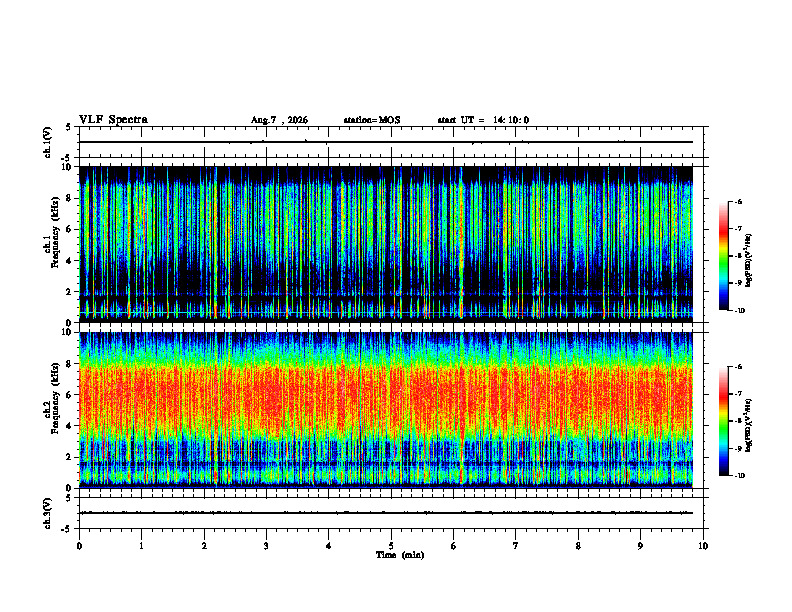Click the "-10" label on ch.1 color bar
The width and height of the screenshot is (792, 612).
(x=739, y=311)
